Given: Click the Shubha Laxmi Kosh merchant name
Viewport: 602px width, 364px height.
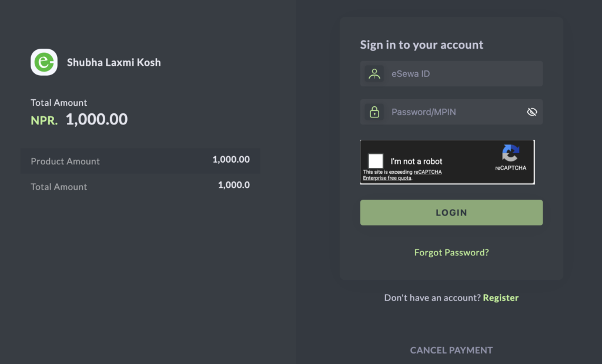Looking at the screenshot, I should point(114,62).
